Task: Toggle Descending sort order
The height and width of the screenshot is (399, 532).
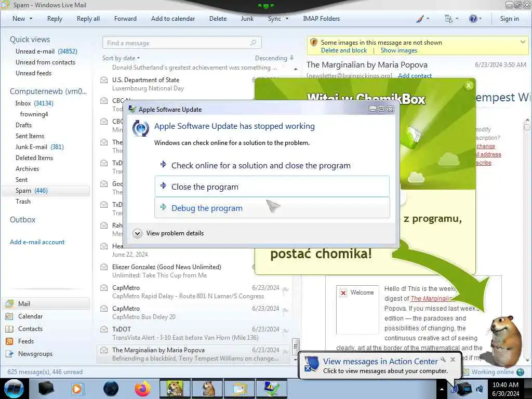Action: tap(274, 58)
